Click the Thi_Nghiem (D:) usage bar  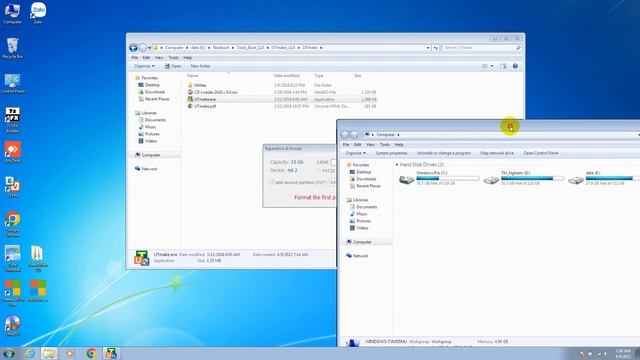click(x=532, y=178)
